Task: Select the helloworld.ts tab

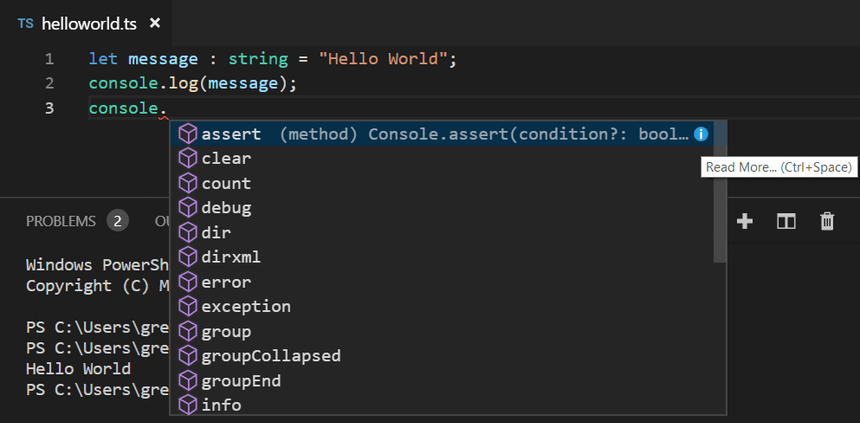Action: pos(88,22)
